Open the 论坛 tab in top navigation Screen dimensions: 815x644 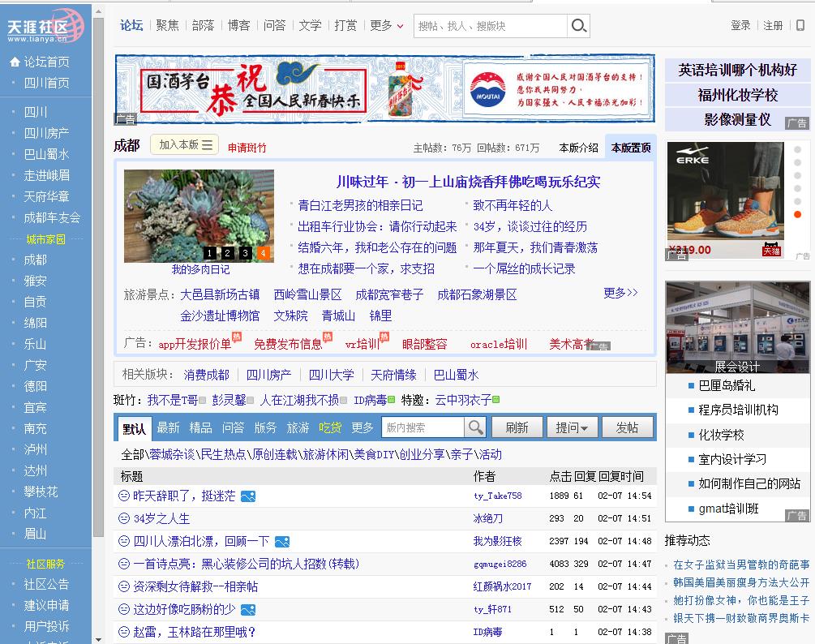point(131,25)
